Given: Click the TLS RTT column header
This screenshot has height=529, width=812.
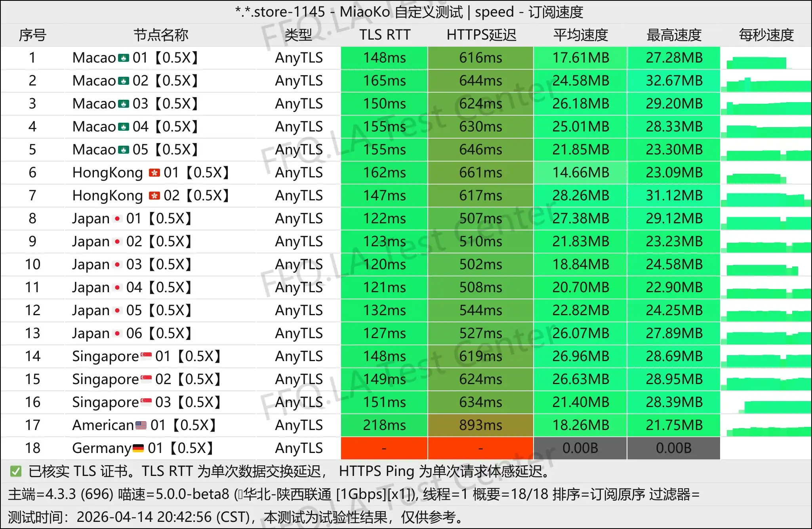Looking at the screenshot, I should point(385,35).
